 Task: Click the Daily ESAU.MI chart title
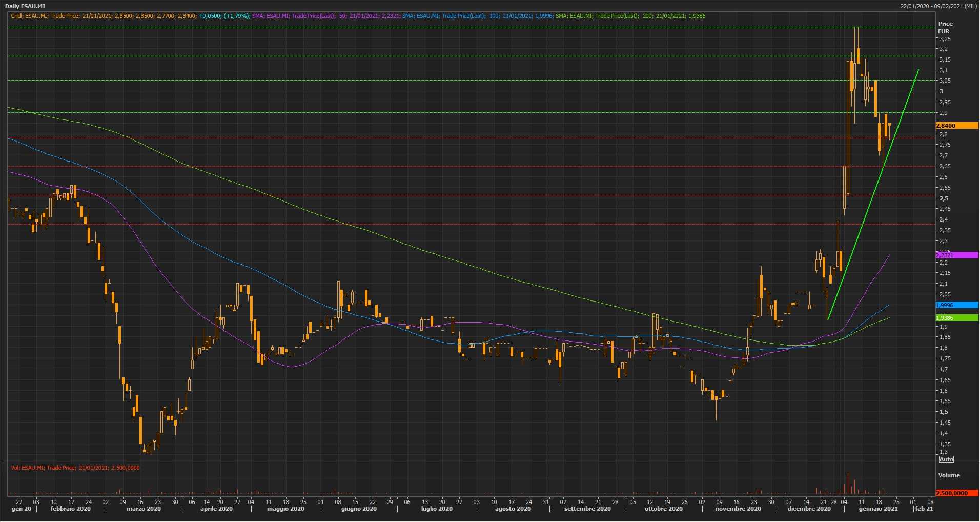click(x=25, y=6)
